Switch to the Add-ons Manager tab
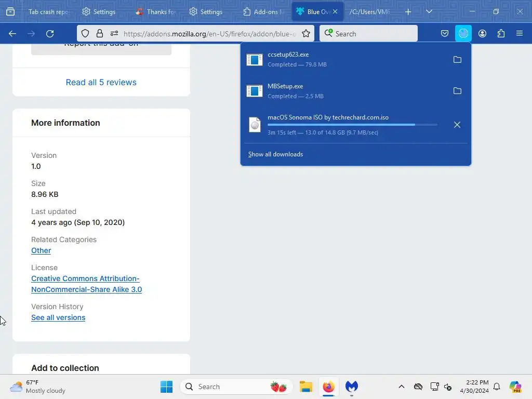 tap(263, 11)
